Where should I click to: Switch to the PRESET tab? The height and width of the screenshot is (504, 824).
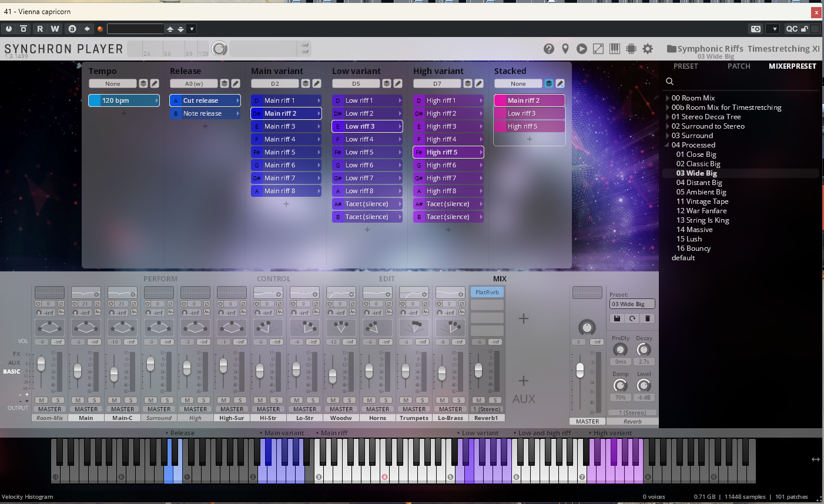pos(685,66)
